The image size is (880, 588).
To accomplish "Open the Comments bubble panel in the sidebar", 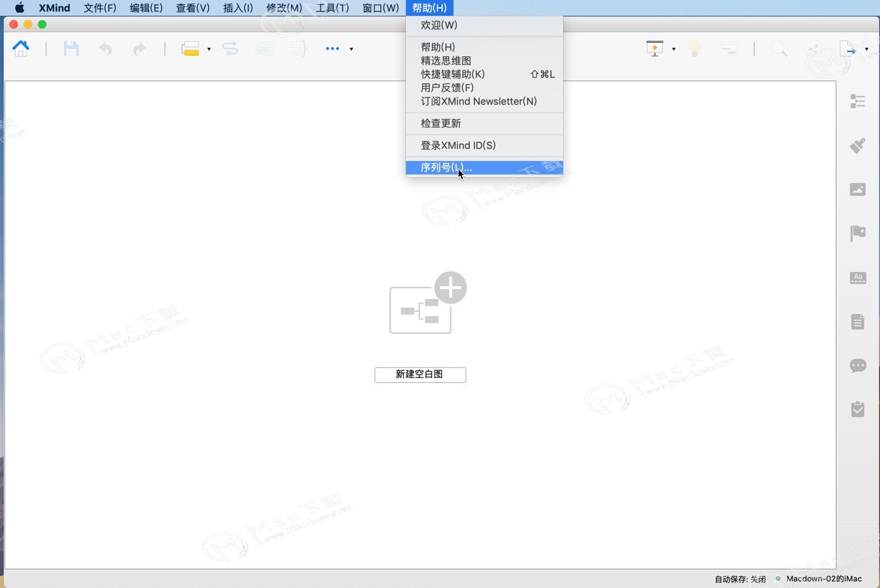I will (858, 366).
